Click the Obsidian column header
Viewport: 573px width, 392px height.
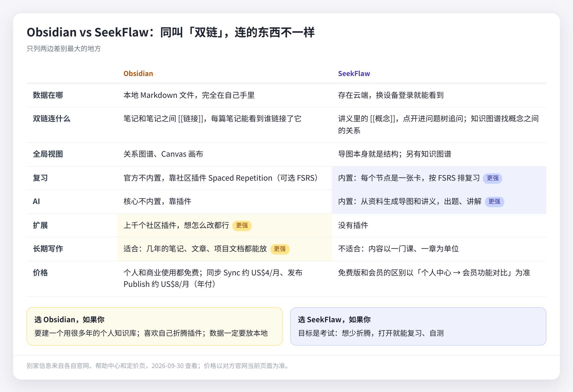[138, 74]
